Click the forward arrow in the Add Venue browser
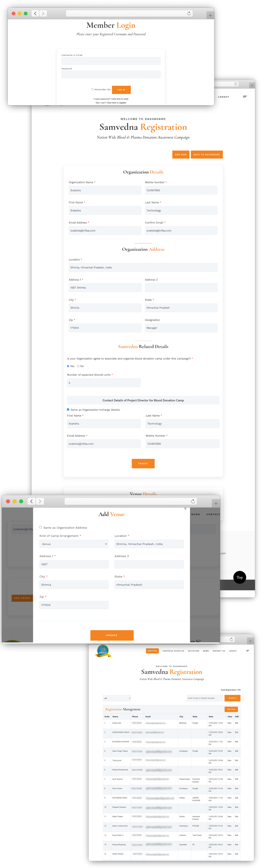The image size is (261, 868). pyautogui.click(x=40, y=501)
